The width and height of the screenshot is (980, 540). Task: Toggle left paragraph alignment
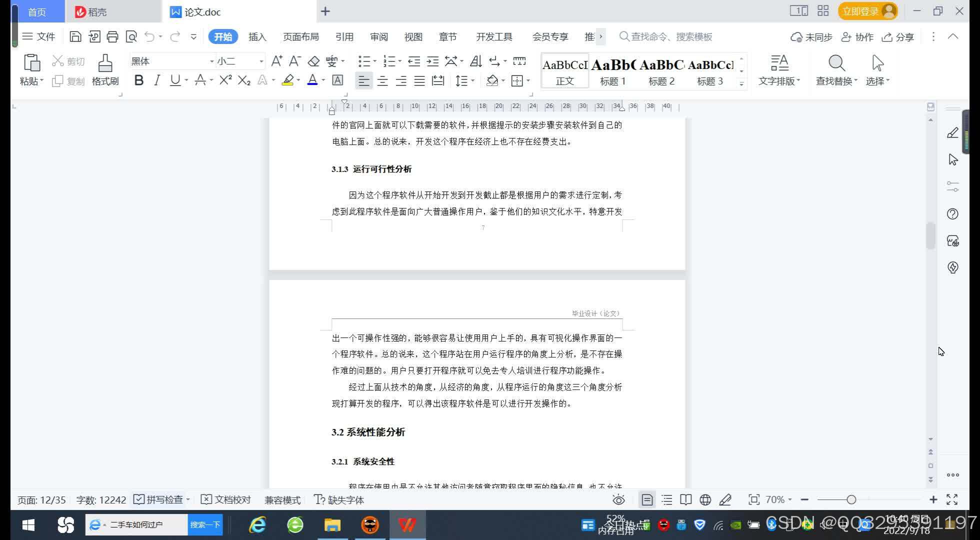tap(364, 80)
